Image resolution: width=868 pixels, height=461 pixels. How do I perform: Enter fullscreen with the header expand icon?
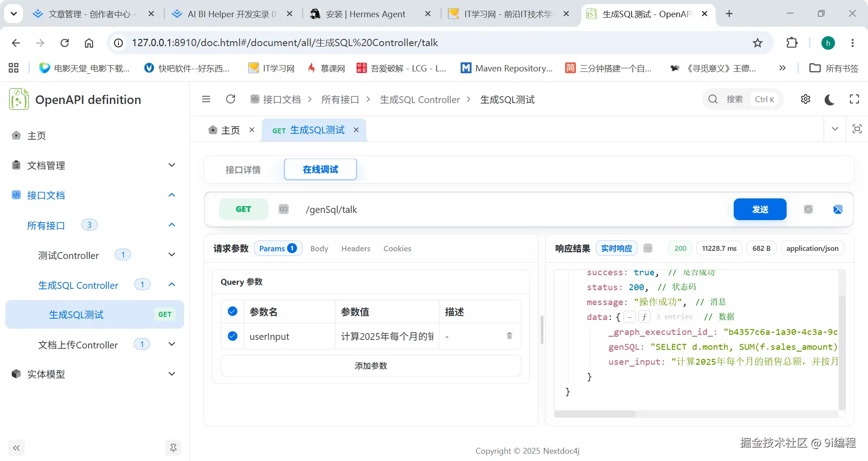coord(854,99)
